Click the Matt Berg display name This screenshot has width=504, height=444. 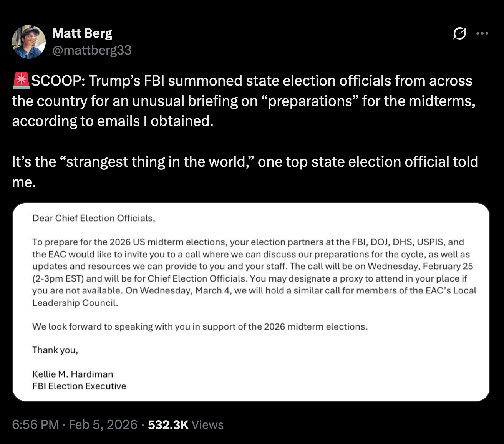coord(82,33)
